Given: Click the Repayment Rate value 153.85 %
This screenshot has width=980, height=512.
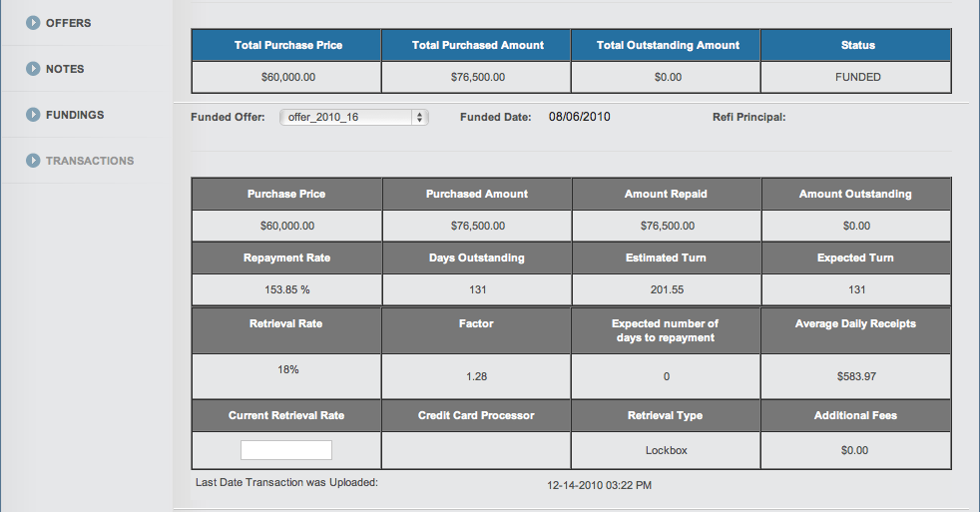Looking at the screenshot, I should (286, 289).
